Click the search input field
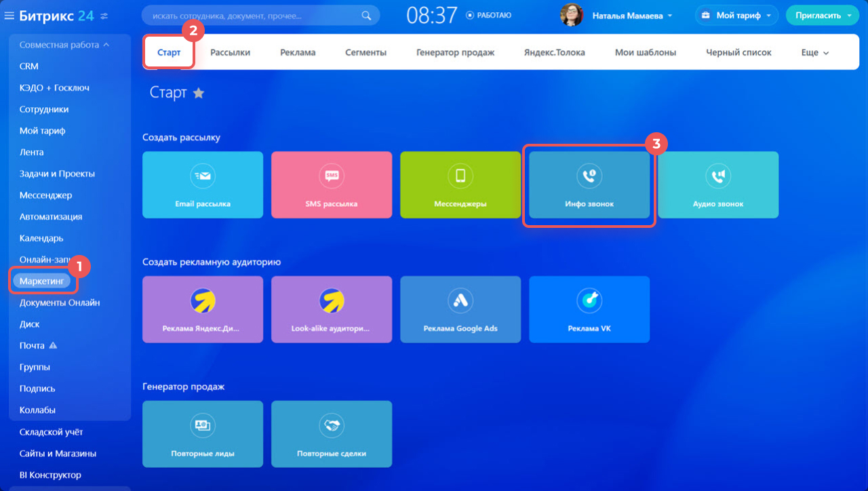868x491 pixels. tap(261, 15)
